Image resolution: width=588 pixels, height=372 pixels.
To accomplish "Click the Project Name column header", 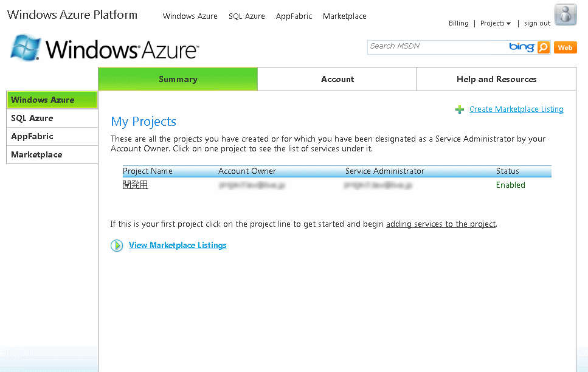I will 147,171.
